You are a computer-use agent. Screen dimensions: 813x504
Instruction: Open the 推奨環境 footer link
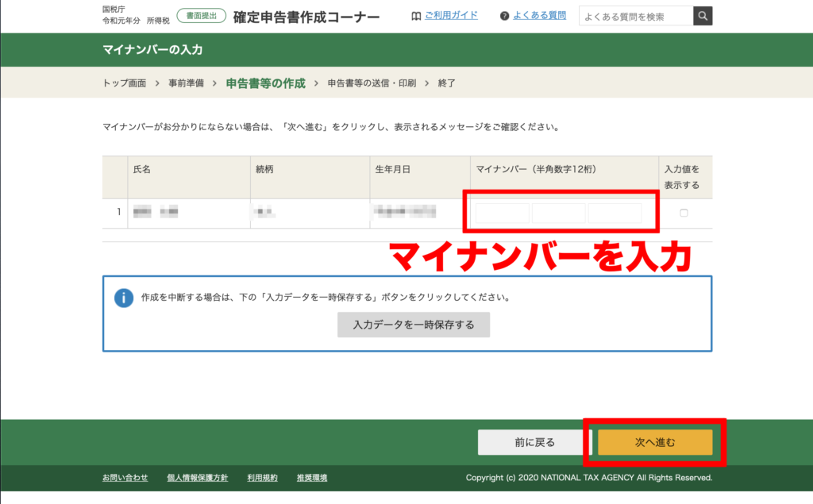312,478
